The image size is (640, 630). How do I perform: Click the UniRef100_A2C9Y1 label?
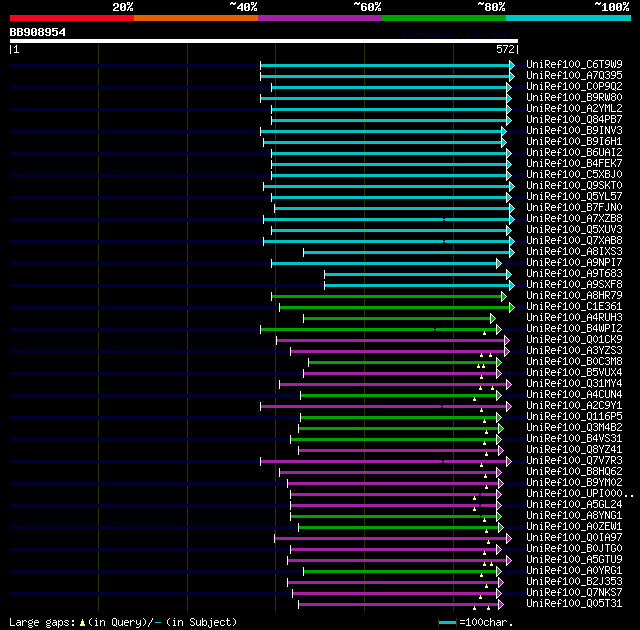click(x=574, y=406)
